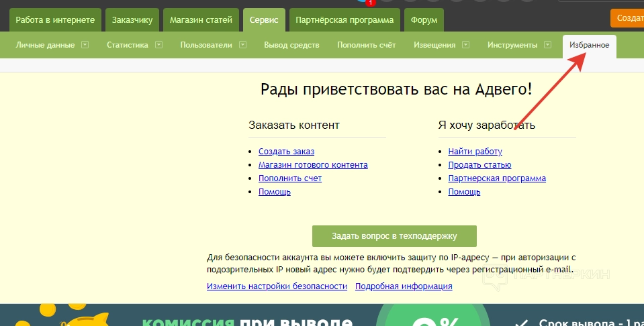Click the orange Создать button
644x326 pixels.
628,18
